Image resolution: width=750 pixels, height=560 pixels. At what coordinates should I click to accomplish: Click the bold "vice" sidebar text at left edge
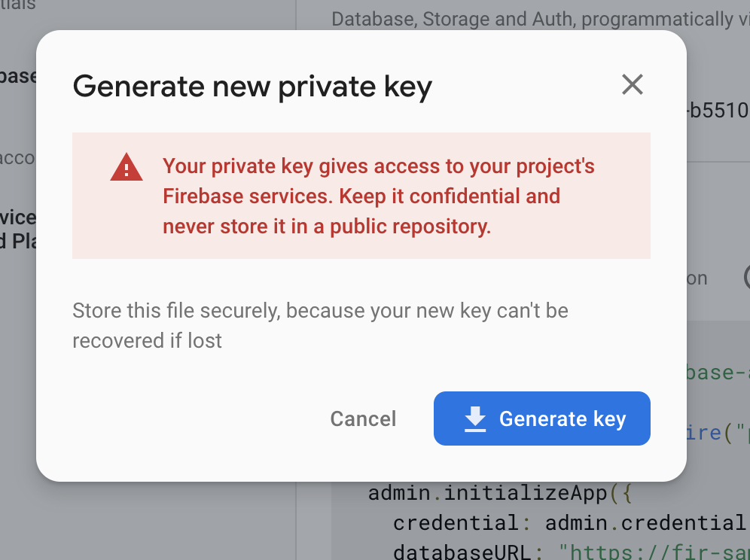click(x=17, y=218)
